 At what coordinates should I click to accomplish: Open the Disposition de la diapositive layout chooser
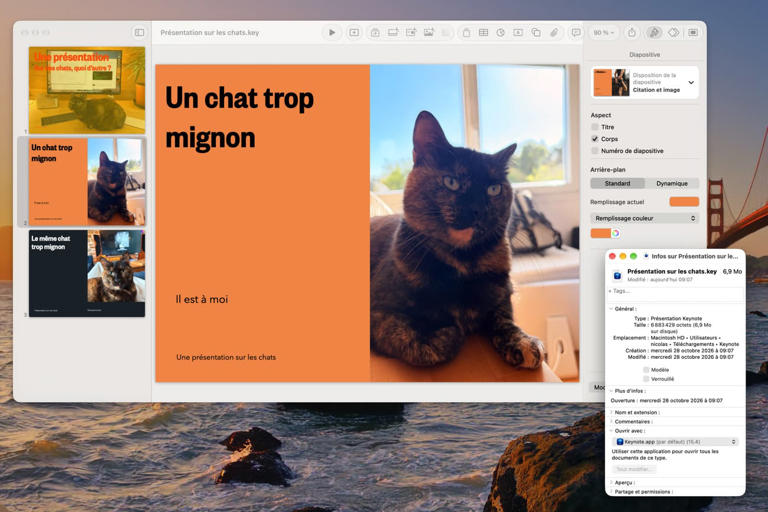point(645,82)
